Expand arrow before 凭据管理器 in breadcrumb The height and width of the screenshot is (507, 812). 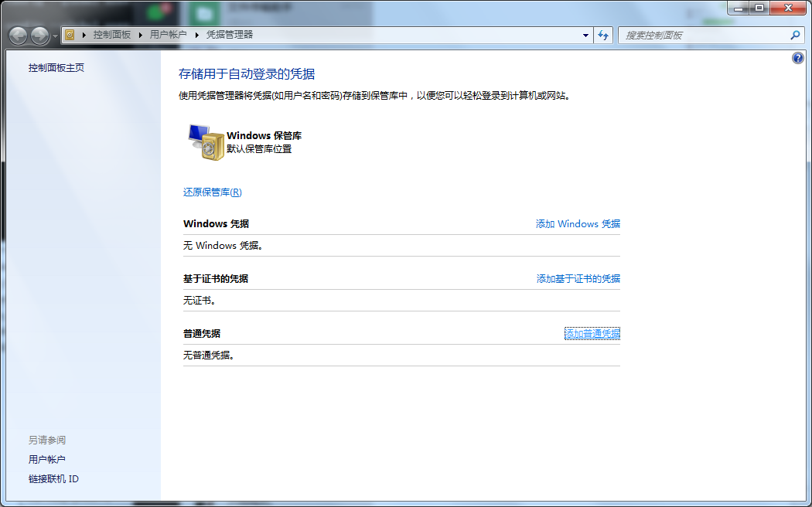coord(196,36)
